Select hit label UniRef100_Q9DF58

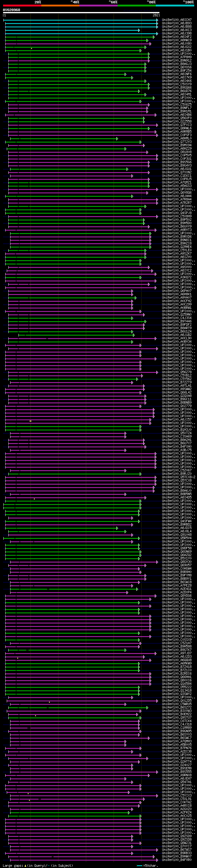pyautogui.click(x=177, y=548)
